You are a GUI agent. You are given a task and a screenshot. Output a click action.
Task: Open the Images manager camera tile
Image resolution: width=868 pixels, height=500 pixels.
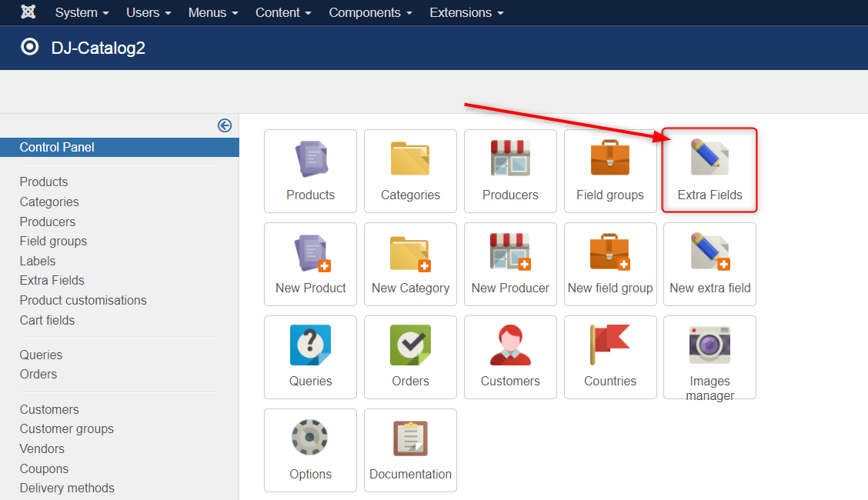pos(709,357)
